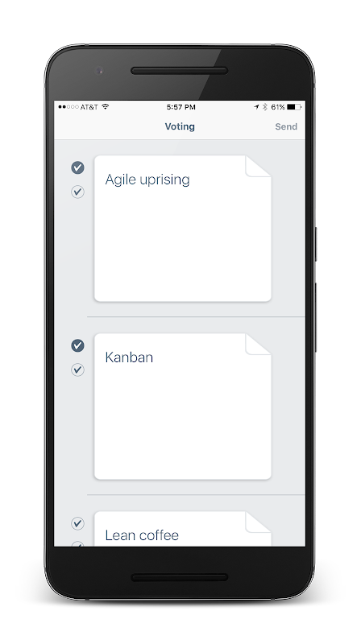Toggle the partly hidden second Lean coffee vote
The width and height of the screenshot is (361, 644).
pos(77,544)
